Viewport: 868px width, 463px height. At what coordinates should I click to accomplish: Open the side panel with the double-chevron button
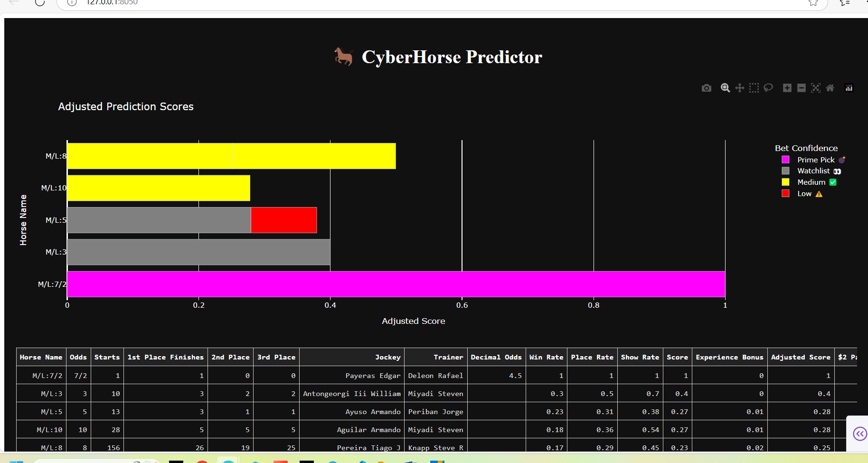click(x=860, y=434)
